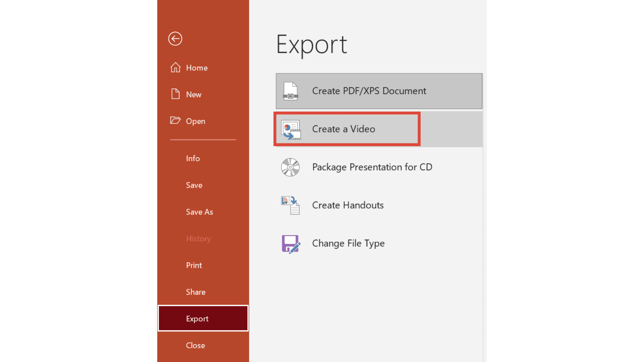Select Create PDF/XPS Document option
The height and width of the screenshot is (362, 644).
click(x=379, y=91)
